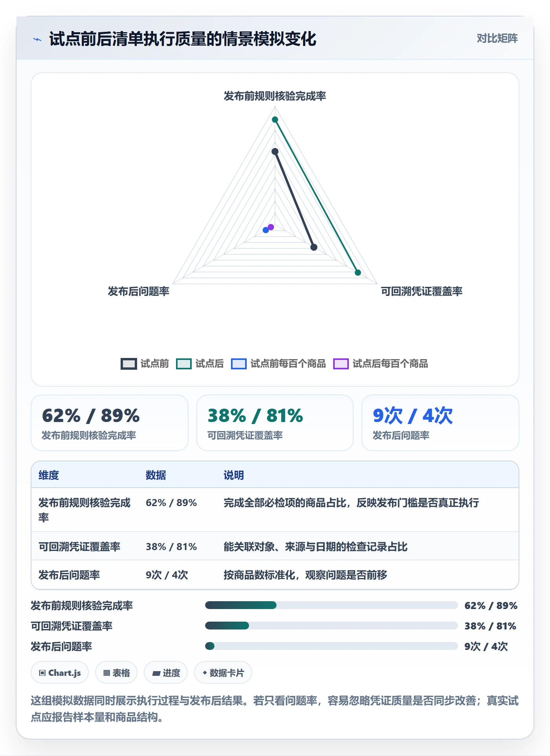Screen dimensions: 550x756
Task: Click the green point near the lower-right vertex
Action: [358, 273]
